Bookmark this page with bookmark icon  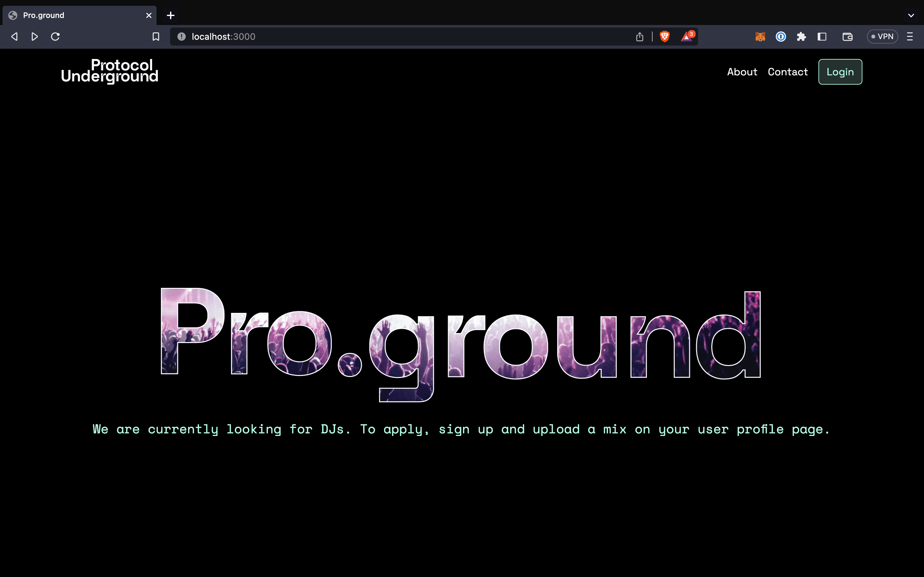point(156,37)
